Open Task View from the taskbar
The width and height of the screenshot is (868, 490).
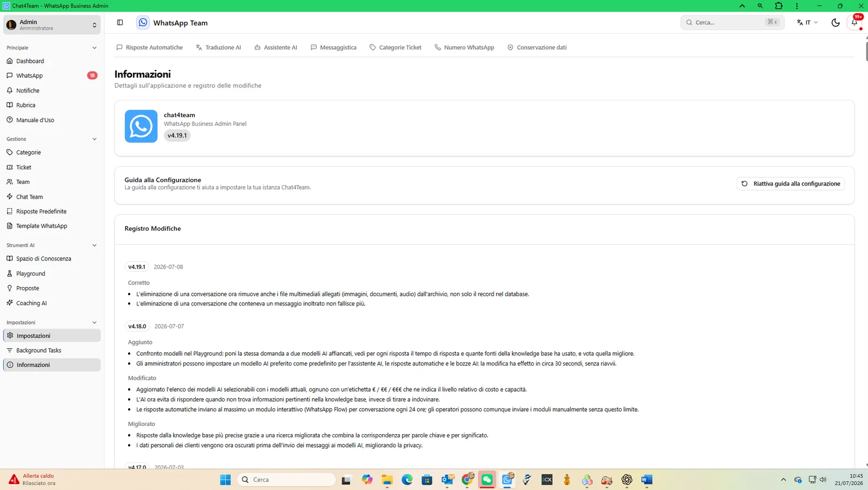[346, 480]
